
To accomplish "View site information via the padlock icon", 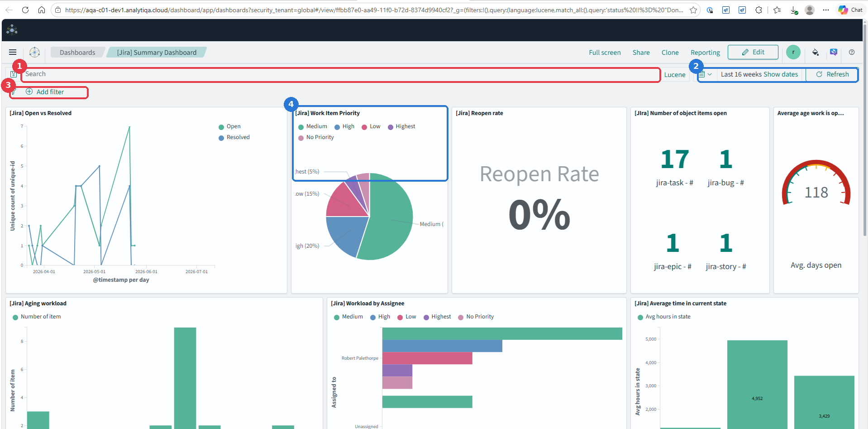I will click(x=58, y=10).
